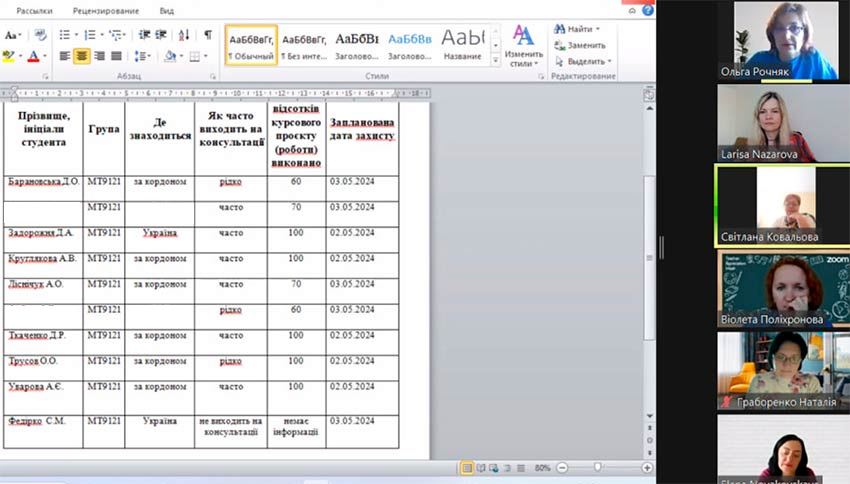The image size is (850, 484).
Task: Apply the black Заголовок 1 style
Action: pyautogui.click(x=357, y=45)
